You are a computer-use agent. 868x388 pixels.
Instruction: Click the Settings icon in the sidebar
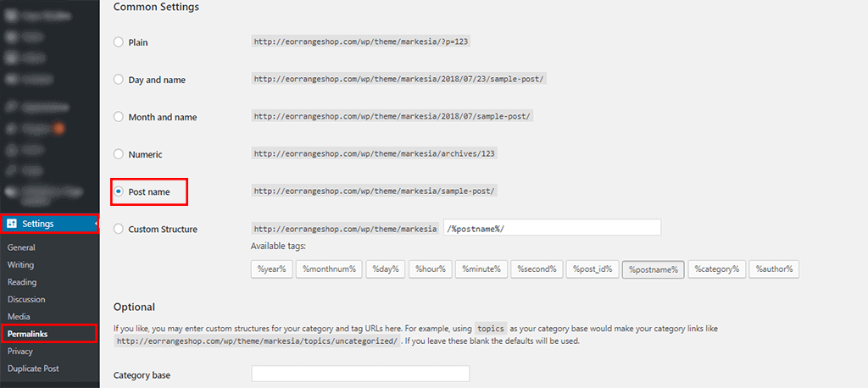(x=12, y=224)
